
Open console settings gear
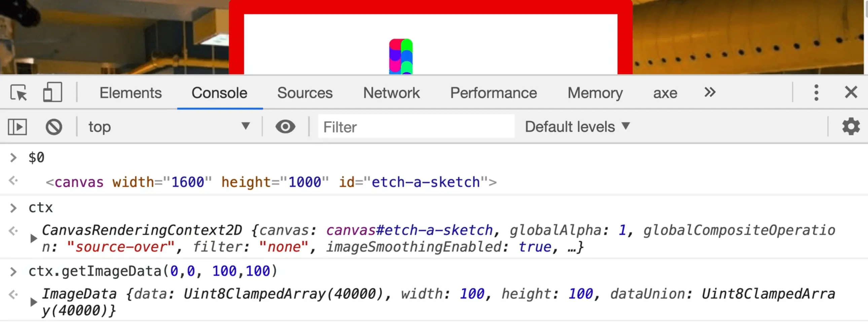coord(851,127)
